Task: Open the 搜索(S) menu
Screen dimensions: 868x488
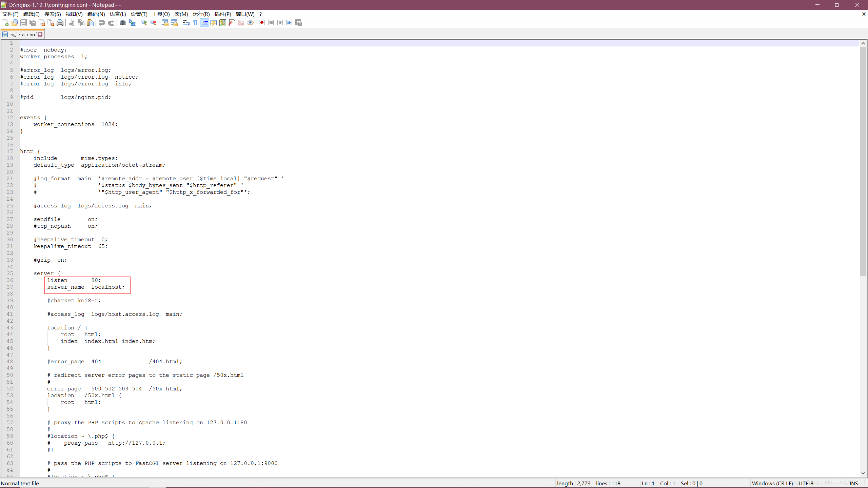Action: pos(53,14)
